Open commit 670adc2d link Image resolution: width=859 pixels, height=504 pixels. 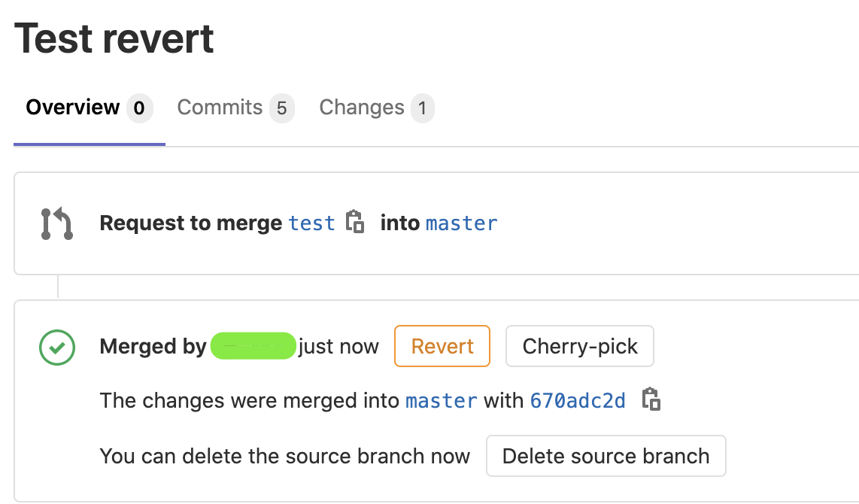pos(578,400)
